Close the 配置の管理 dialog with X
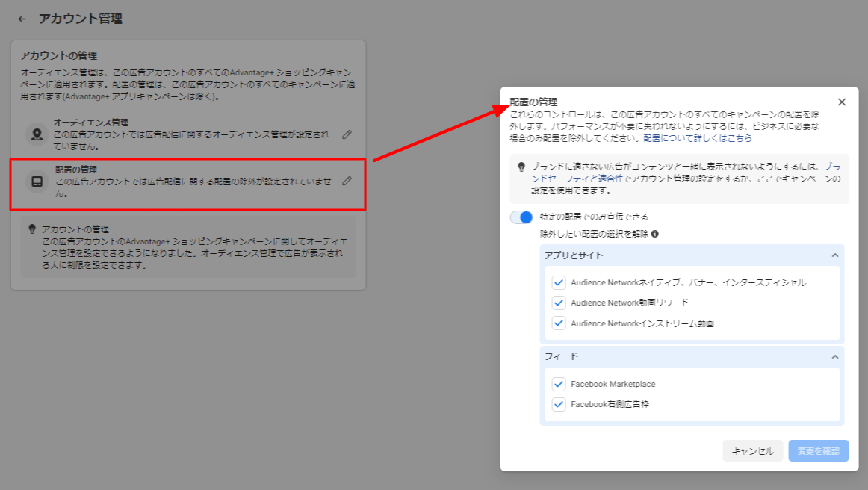The image size is (868, 490). coord(842,102)
